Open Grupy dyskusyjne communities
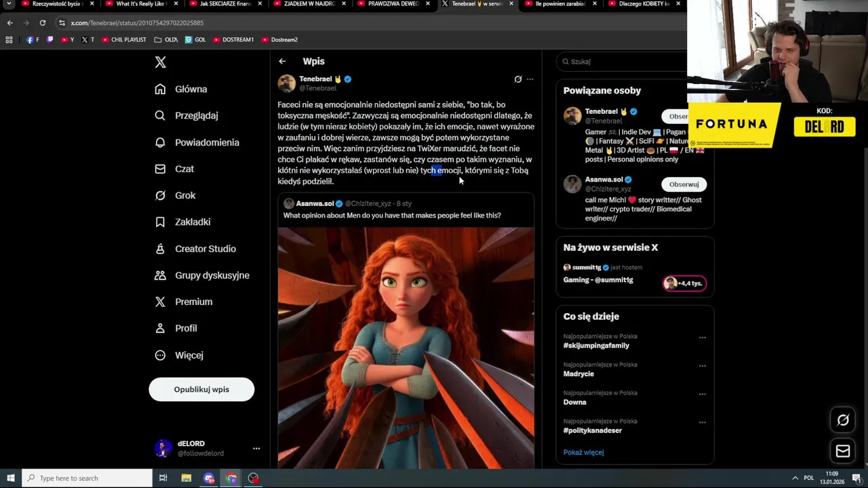The width and height of the screenshot is (868, 488). click(x=202, y=275)
